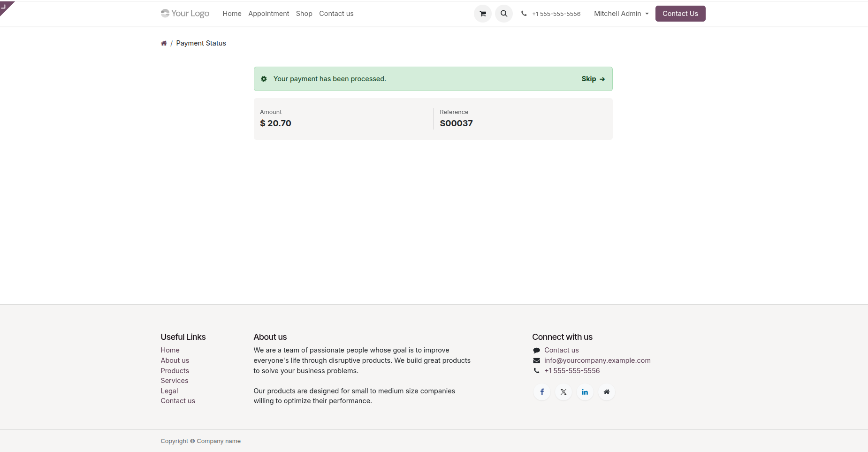The image size is (868, 452).
Task: Open the Facebook social icon
Action: 542,392
